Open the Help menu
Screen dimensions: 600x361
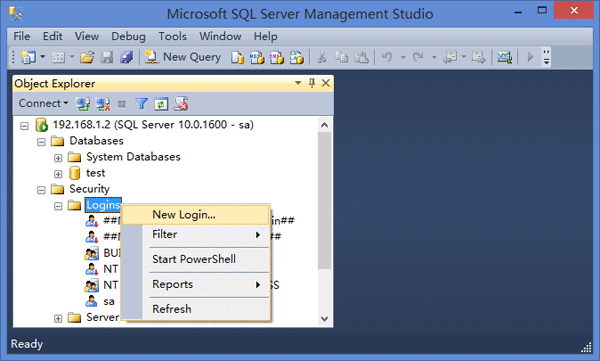tap(266, 36)
